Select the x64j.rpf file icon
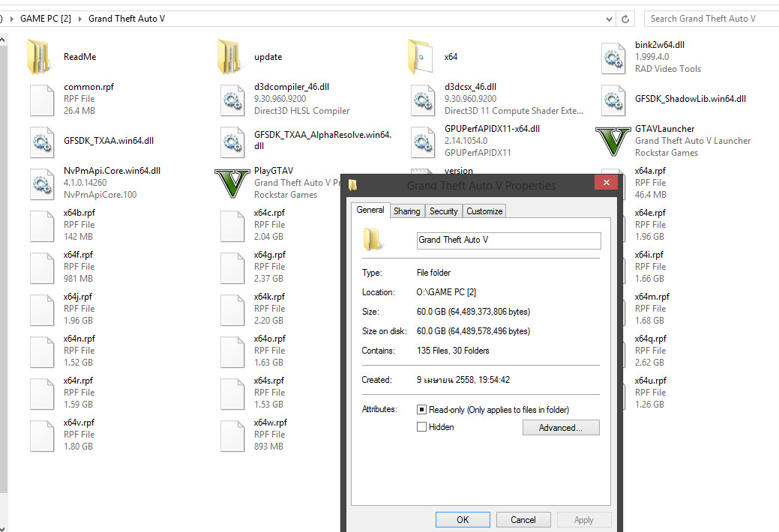The height and width of the screenshot is (532, 779). click(x=42, y=310)
